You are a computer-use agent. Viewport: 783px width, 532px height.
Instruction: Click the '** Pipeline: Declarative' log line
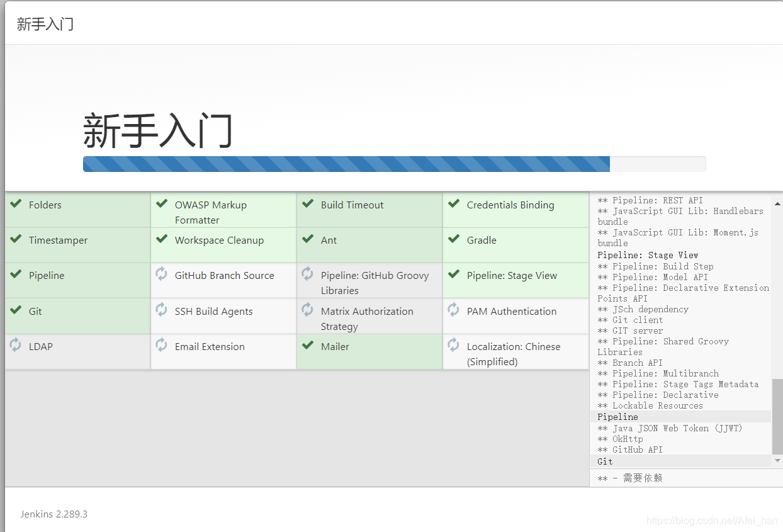pyautogui.click(x=658, y=395)
